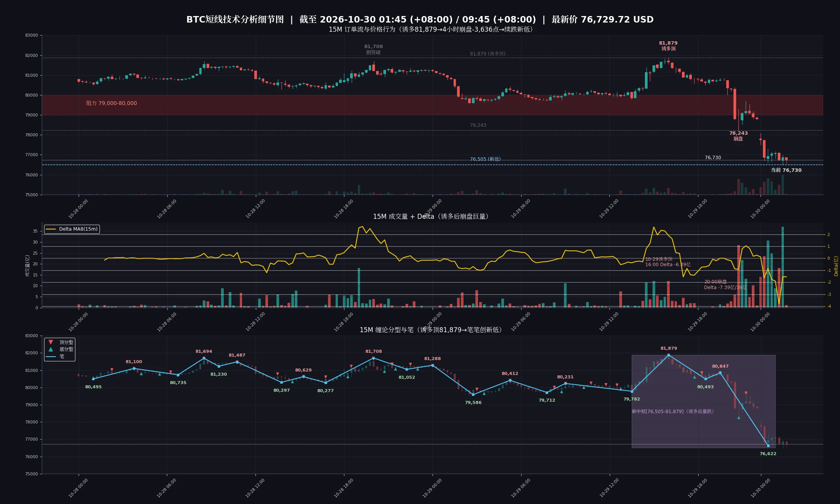The width and height of the screenshot is (840, 504).
Task: Click the yellow Delta MA8(15m) legend line
Action: point(51,229)
